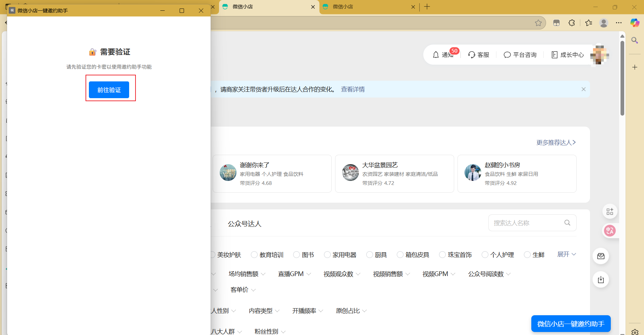This screenshot has height=335, width=644.
Task: Open 直播GPM filter dropdown
Action: pos(294,274)
